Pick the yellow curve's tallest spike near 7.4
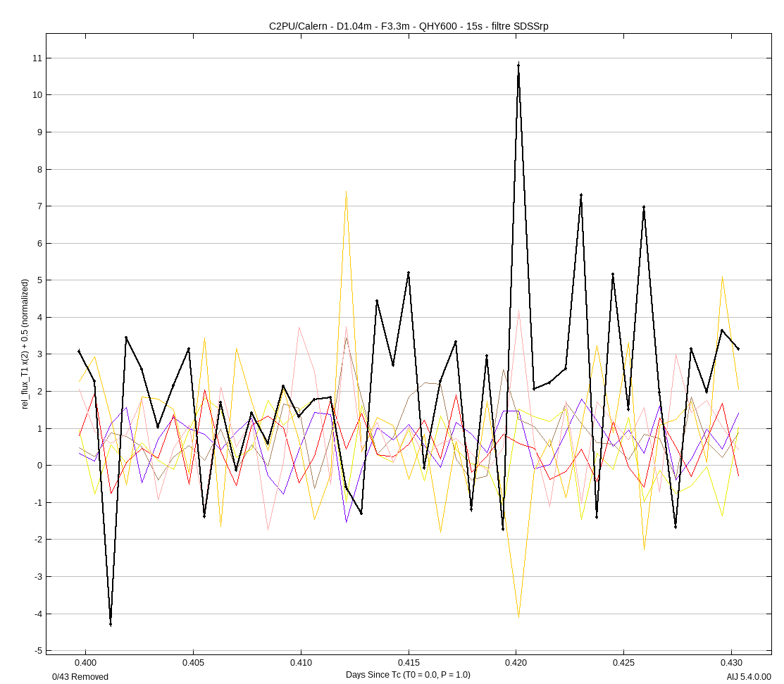The height and width of the screenshot is (684, 784). tap(346, 192)
